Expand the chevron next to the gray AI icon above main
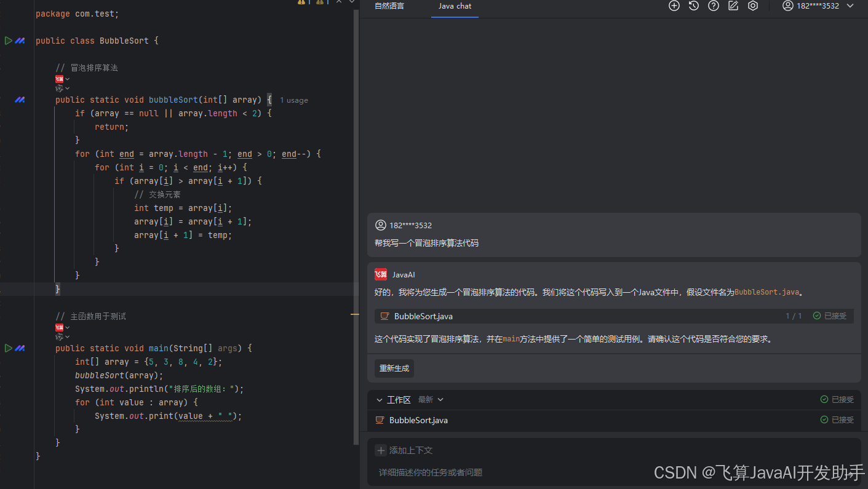Screen dimensions: 868x489 (67, 337)
